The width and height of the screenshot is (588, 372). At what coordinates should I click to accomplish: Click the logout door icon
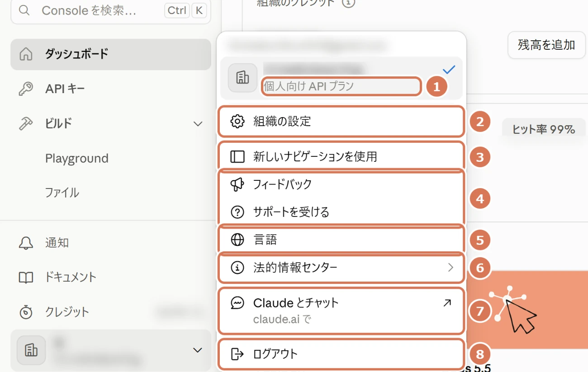coord(237,354)
